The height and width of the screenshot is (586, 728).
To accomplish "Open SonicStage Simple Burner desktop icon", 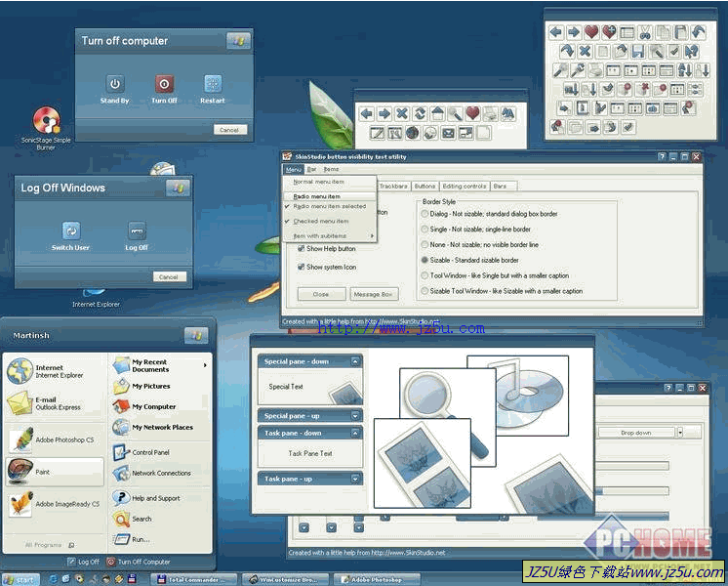I will click(46, 128).
